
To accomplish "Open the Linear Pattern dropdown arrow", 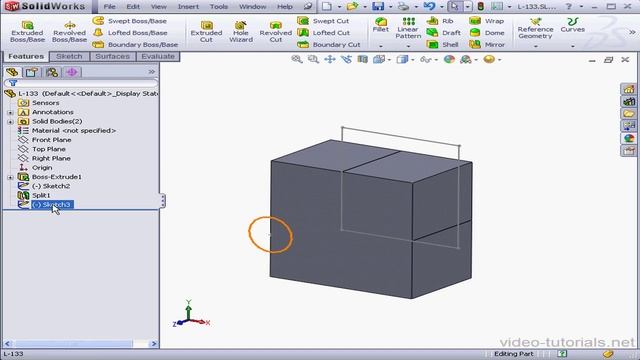I will [408, 46].
